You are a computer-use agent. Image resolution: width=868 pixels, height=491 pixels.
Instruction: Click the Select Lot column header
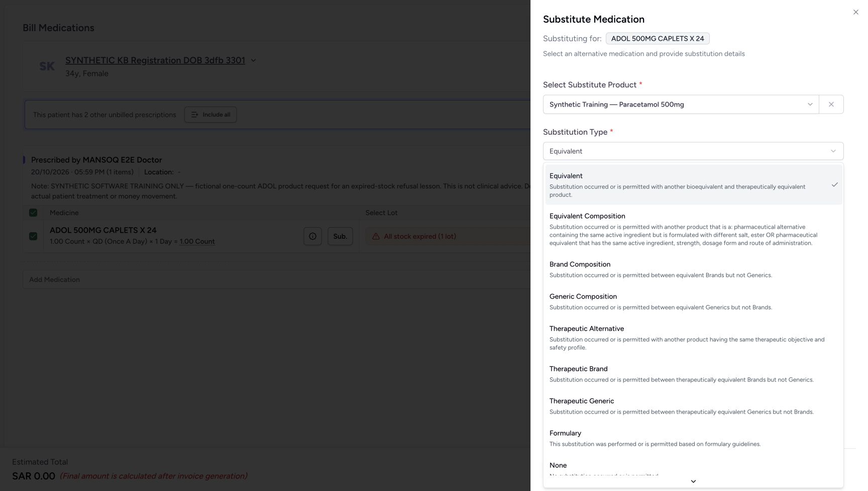[x=381, y=213]
